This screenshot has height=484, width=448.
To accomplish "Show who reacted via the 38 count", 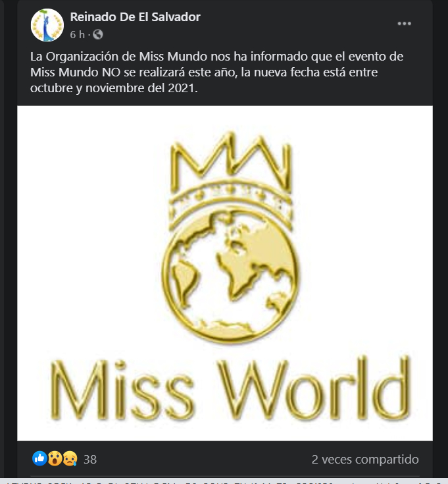I will pos(90,459).
